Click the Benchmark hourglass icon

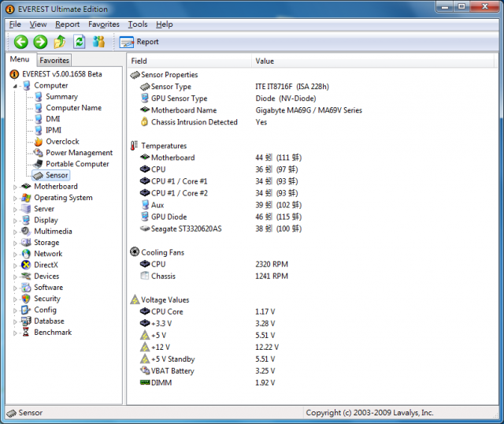pos(26,332)
